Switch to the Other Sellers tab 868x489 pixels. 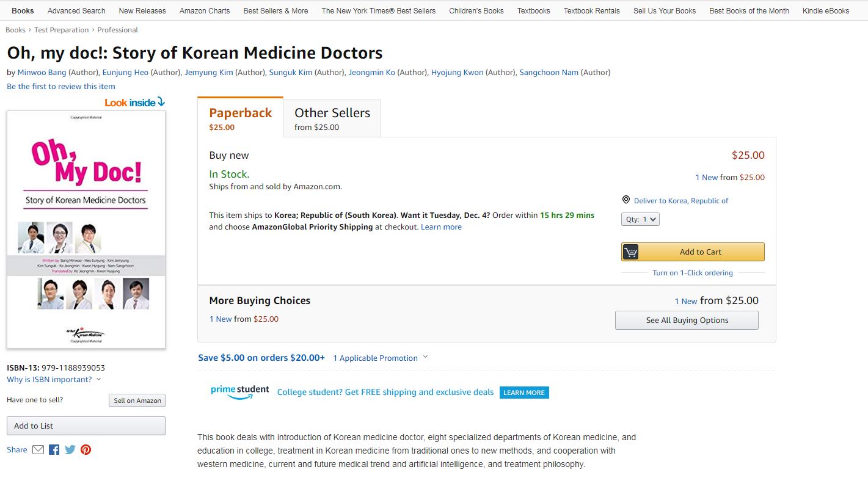point(332,118)
